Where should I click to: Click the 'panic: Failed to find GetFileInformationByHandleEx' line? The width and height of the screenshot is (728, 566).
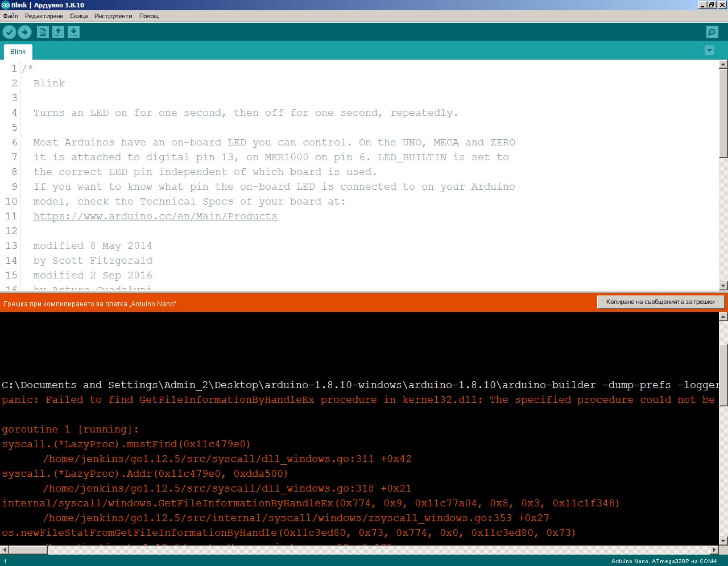tap(358, 399)
